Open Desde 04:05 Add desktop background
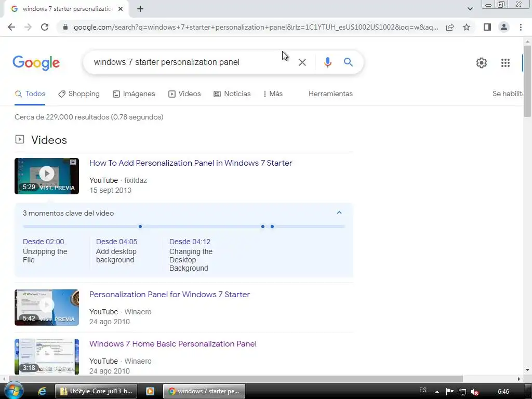 tap(116, 251)
